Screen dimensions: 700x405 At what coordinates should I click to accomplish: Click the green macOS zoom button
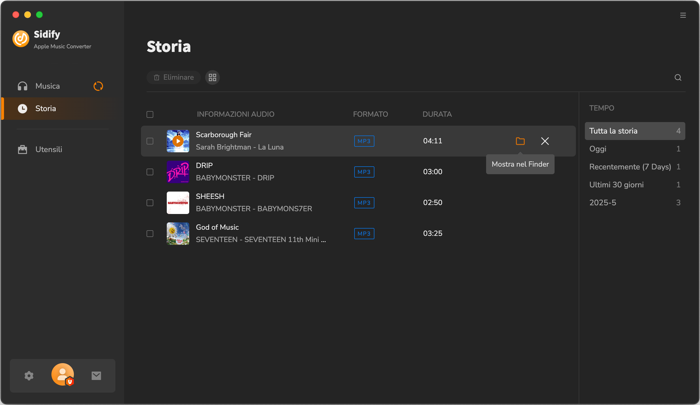coord(39,15)
